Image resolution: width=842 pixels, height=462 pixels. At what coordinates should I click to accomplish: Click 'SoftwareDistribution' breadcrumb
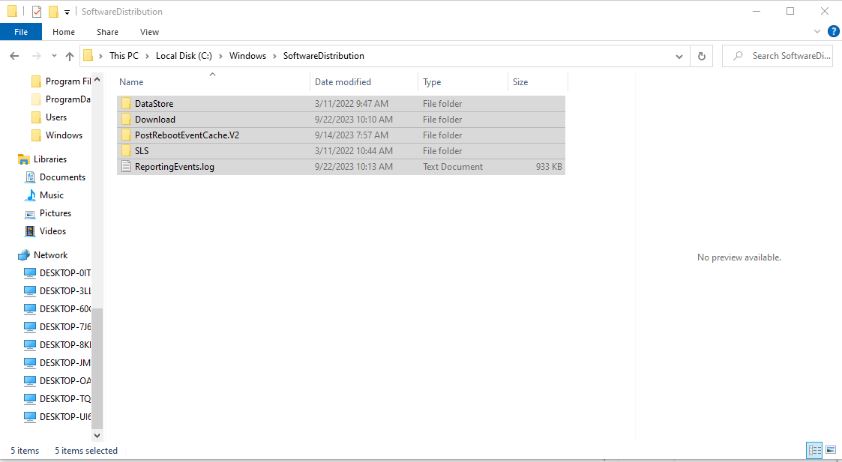pyautogui.click(x=324, y=55)
